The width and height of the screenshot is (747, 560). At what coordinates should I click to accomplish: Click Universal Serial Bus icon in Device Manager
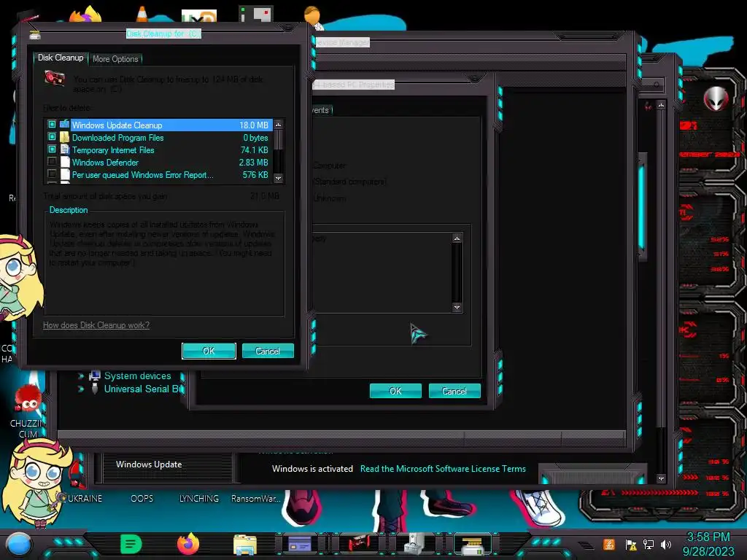(x=95, y=389)
